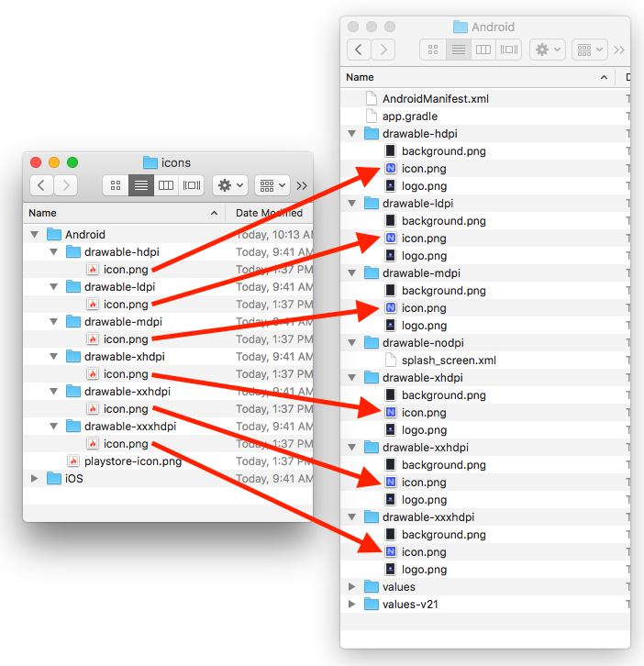Select drawable-mdpi folder row in icons window
Image resolution: width=644 pixels, height=666 pixels.
point(168,321)
